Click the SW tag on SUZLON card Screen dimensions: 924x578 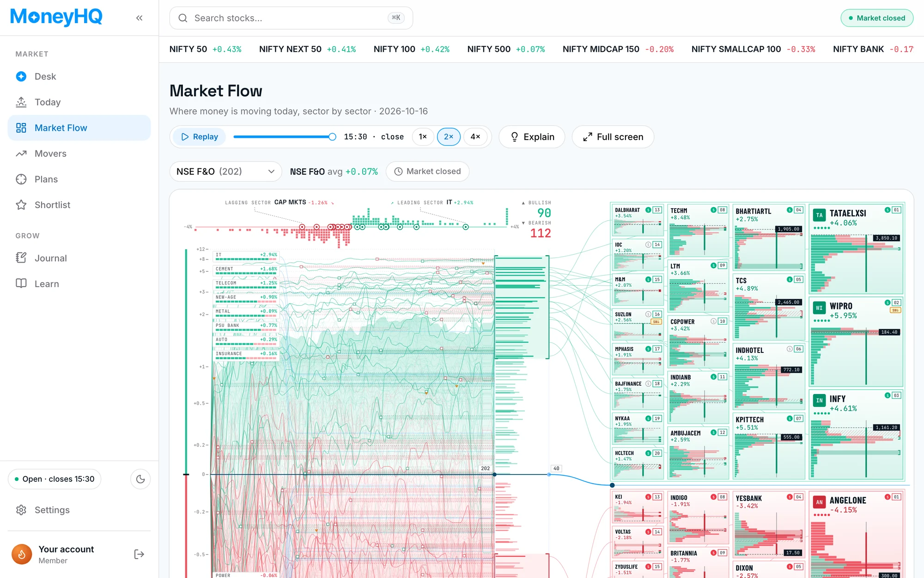(x=656, y=321)
